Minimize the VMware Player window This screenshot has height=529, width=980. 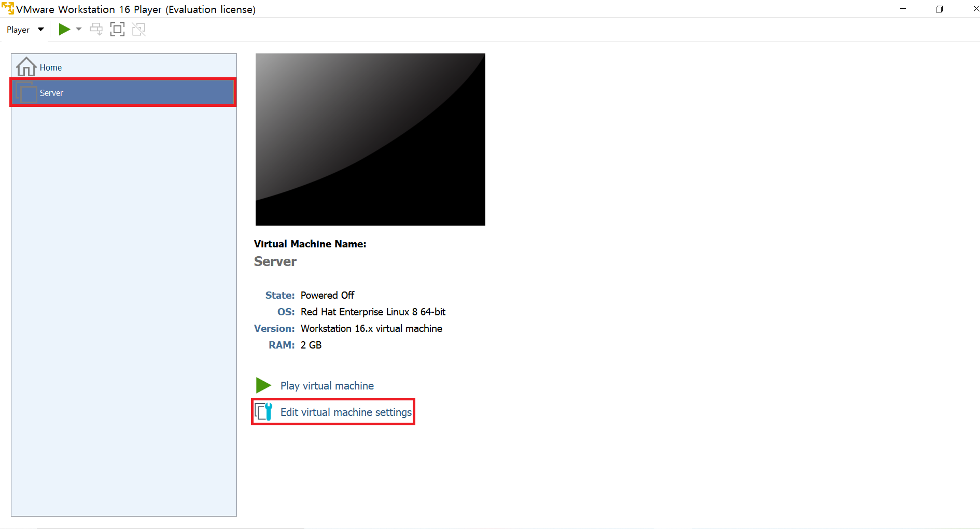pos(903,9)
